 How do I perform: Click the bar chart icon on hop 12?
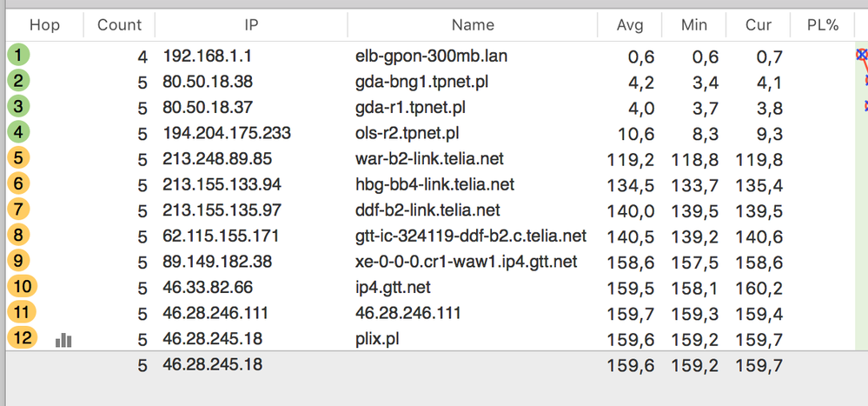coord(63,340)
